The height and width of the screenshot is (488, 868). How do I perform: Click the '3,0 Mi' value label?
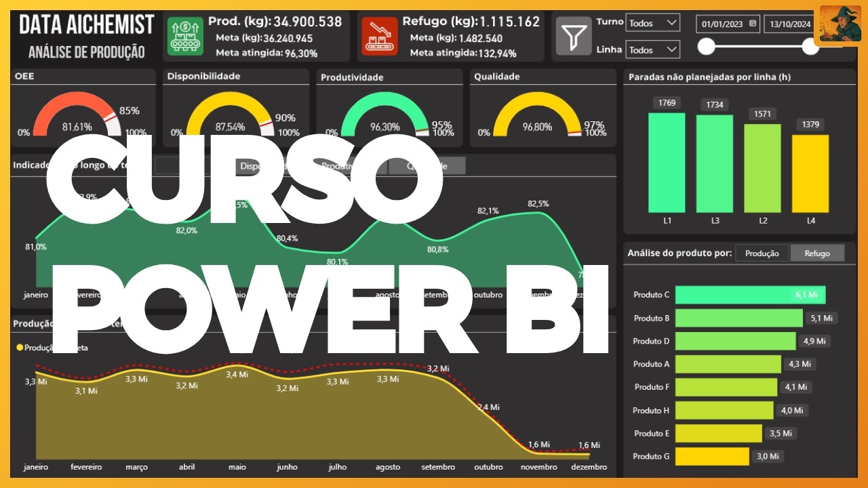768,456
